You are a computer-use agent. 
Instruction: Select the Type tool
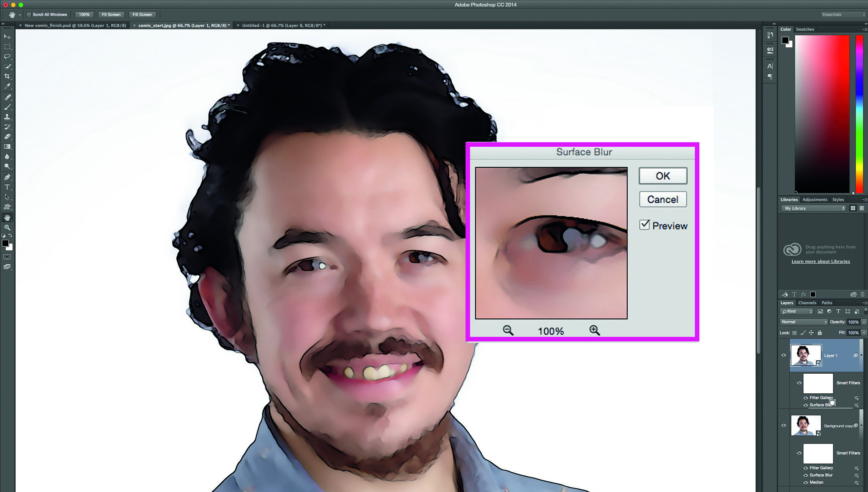(7, 187)
